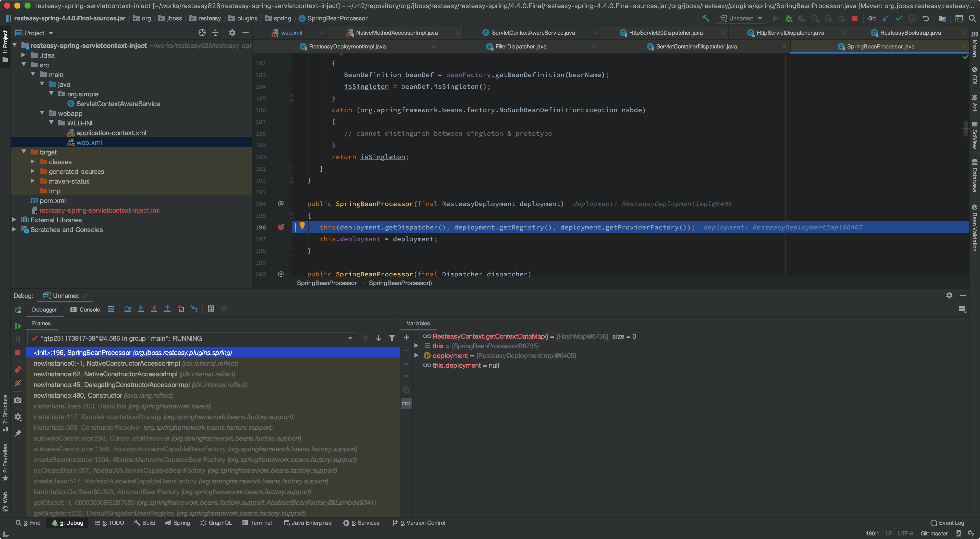Screen dimensions: 980x539
Task: Toggle Mute Breakpoints in the debug sidebar
Action: tap(18, 383)
